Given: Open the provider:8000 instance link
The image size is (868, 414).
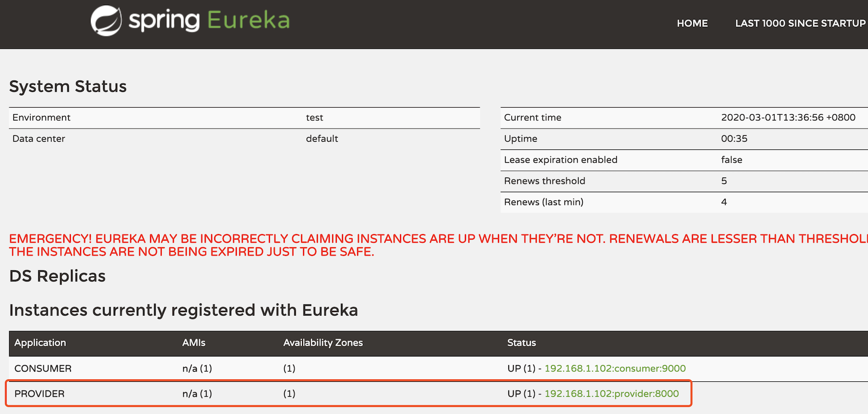Looking at the screenshot, I should point(611,394).
